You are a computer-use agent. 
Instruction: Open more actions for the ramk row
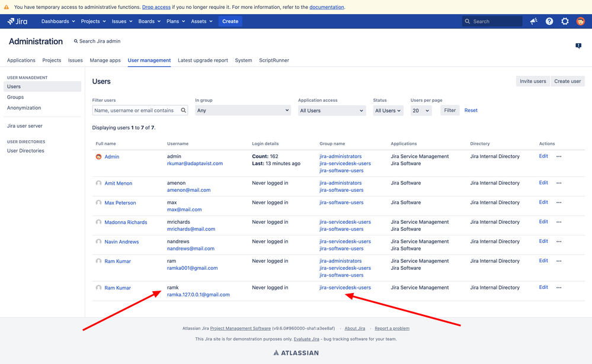coord(559,288)
